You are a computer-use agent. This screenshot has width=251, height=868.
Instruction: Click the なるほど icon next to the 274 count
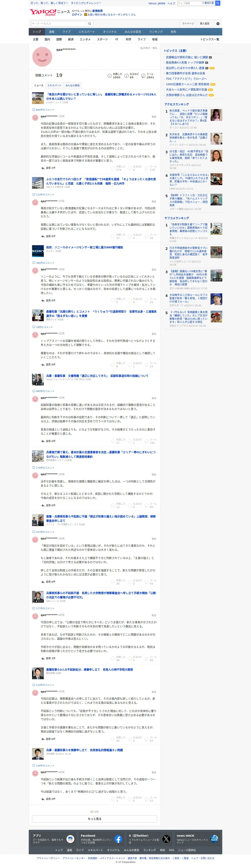(x=130, y=168)
